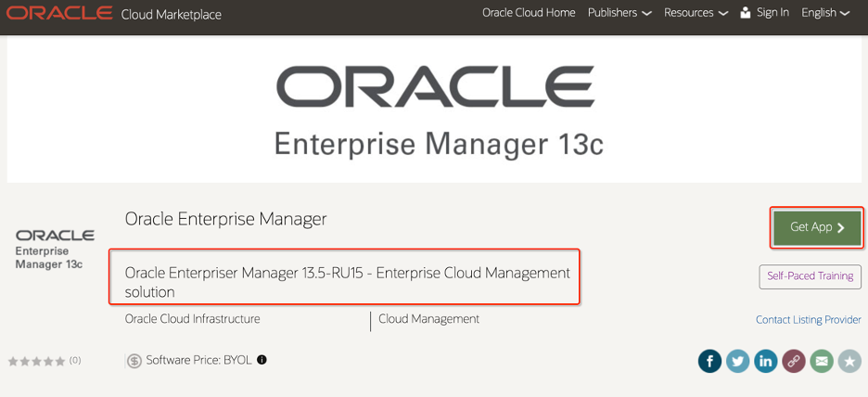
Task: Click the Sign In user icon
Action: tap(745, 13)
